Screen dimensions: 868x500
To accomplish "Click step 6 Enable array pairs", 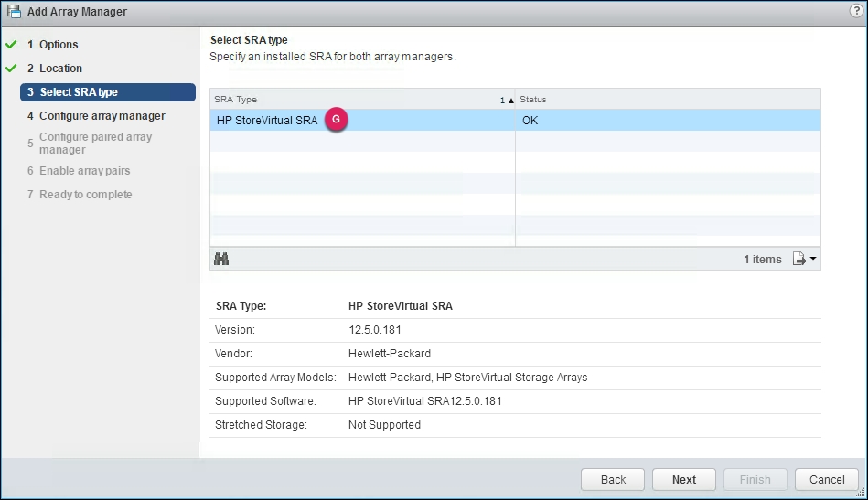I will click(x=79, y=170).
